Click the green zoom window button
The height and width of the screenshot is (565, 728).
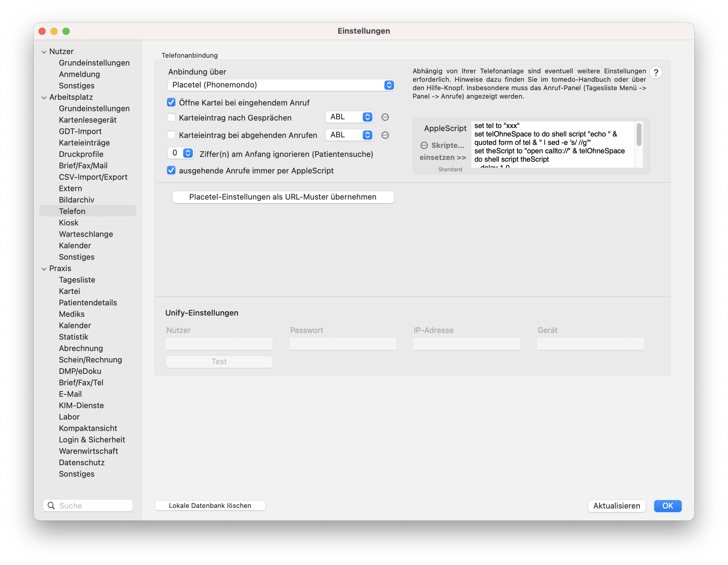pos(66,31)
